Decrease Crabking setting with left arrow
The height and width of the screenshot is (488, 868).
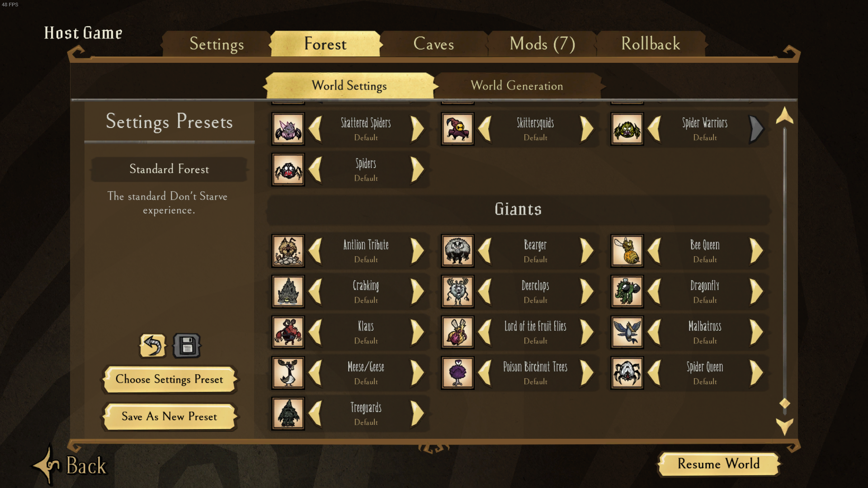click(x=315, y=291)
